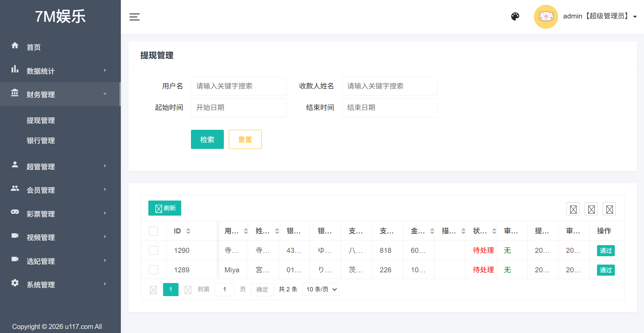This screenshot has width=644, height=333.
Task: Click the gamepad icon for 彩票管理
Action: pos(15,212)
